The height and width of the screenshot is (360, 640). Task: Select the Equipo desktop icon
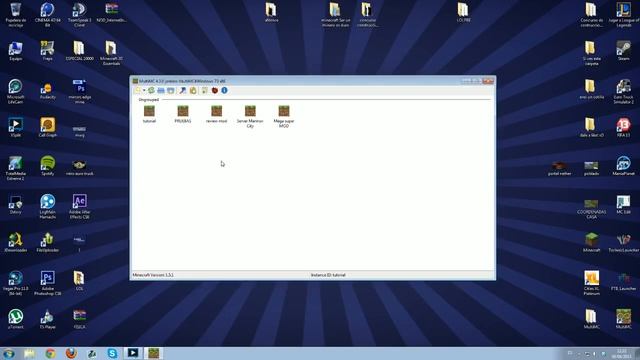[16, 51]
